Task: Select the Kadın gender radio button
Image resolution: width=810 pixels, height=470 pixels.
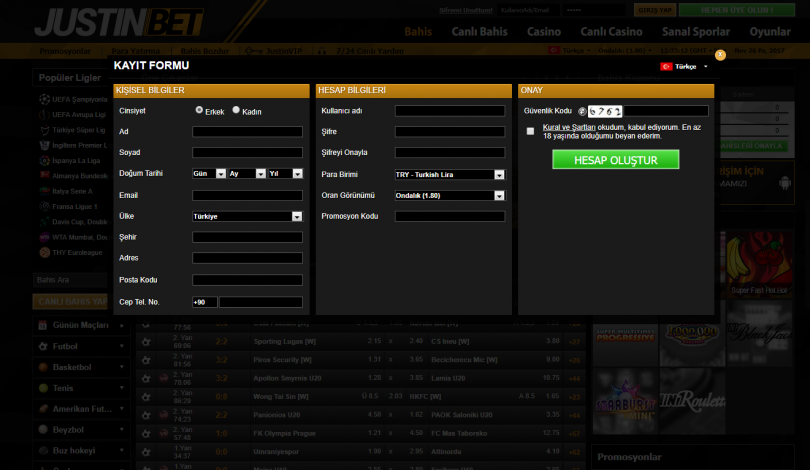Action: click(x=236, y=109)
